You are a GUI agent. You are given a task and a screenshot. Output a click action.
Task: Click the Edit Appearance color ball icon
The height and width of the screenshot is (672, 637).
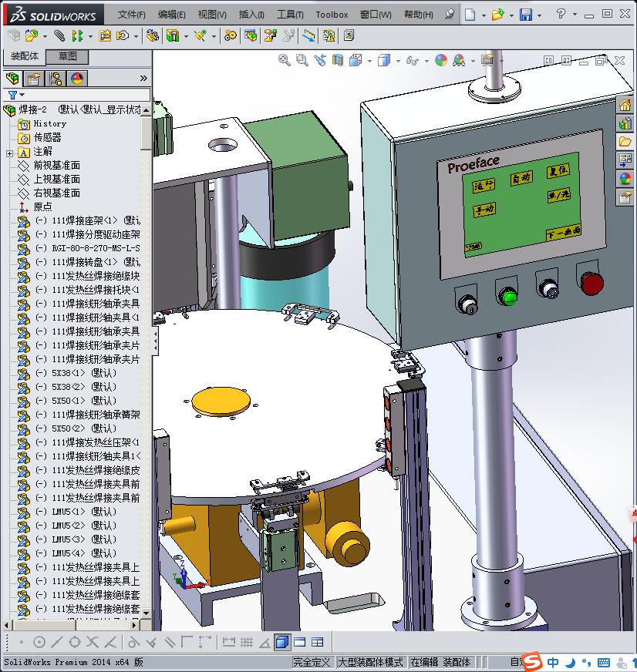click(x=440, y=60)
